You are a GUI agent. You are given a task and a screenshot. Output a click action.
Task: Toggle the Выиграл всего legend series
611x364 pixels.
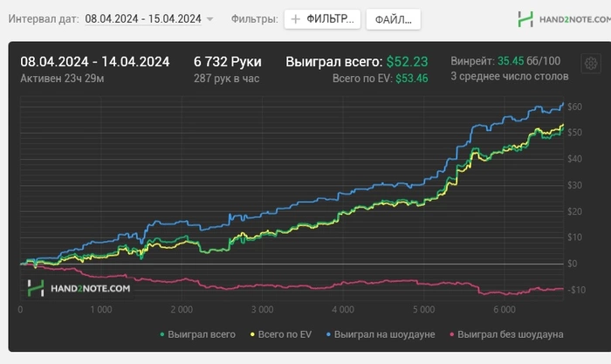[197, 334]
